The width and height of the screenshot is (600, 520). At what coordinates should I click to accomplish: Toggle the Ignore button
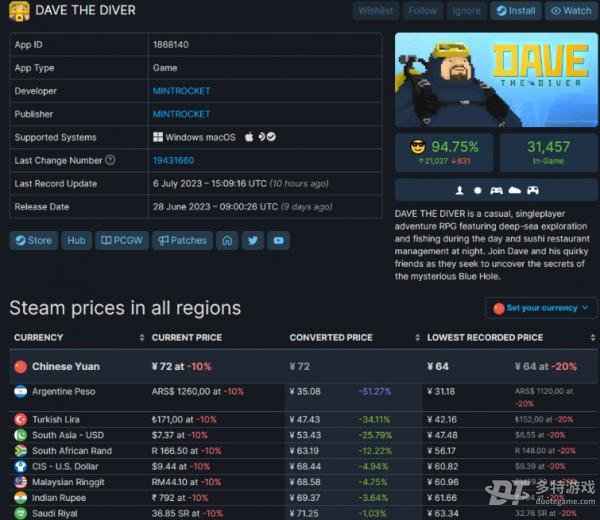(466, 11)
